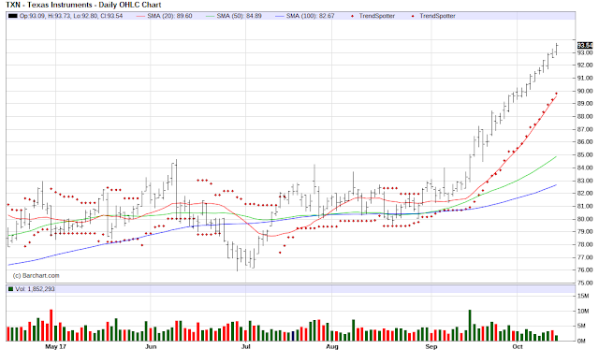The height and width of the screenshot is (364, 599).
Task: Click the highlighted 93.54 current price tag
Action: [x=585, y=46]
